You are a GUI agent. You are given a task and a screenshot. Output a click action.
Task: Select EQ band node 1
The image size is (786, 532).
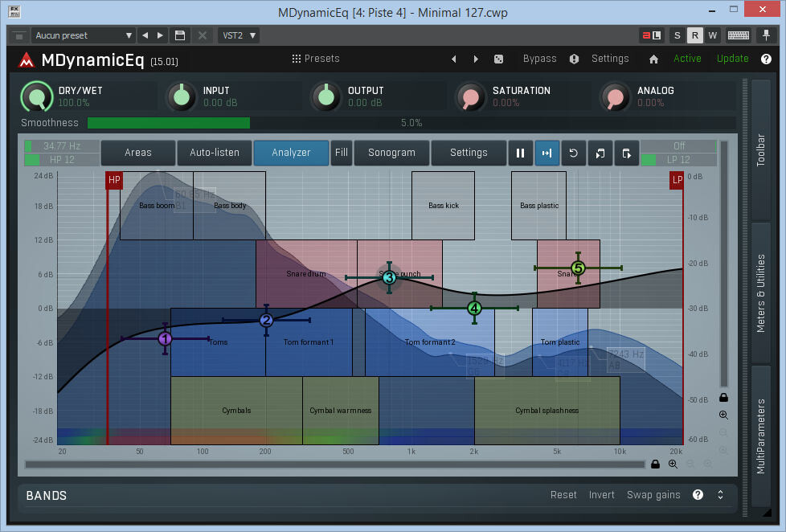click(x=165, y=339)
